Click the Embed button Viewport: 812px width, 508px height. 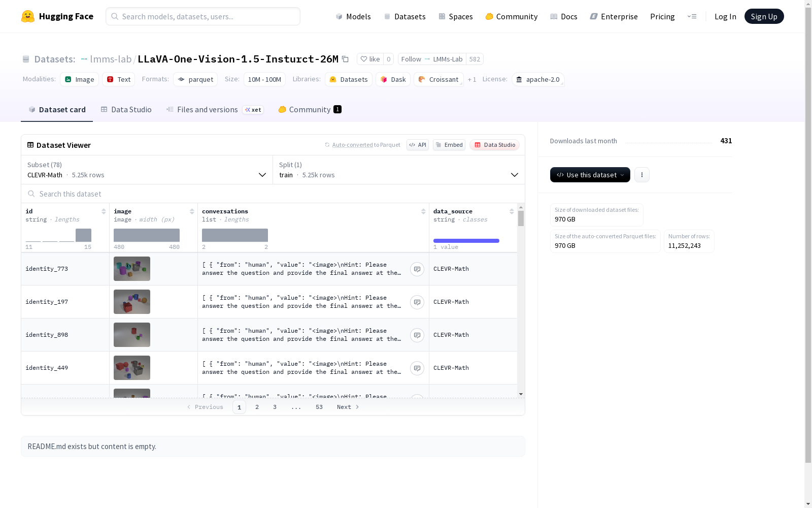click(x=449, y=145)
